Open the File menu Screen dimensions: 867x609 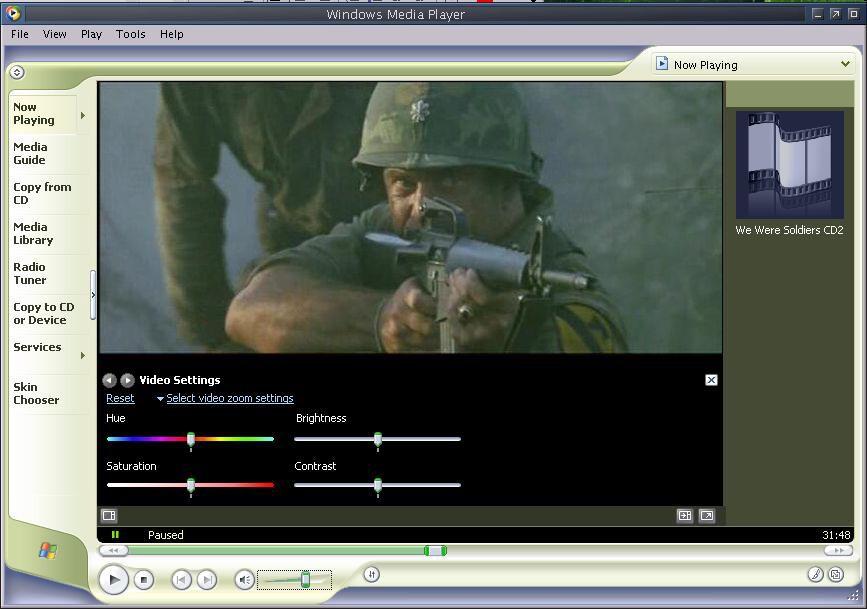coord(20,34)
